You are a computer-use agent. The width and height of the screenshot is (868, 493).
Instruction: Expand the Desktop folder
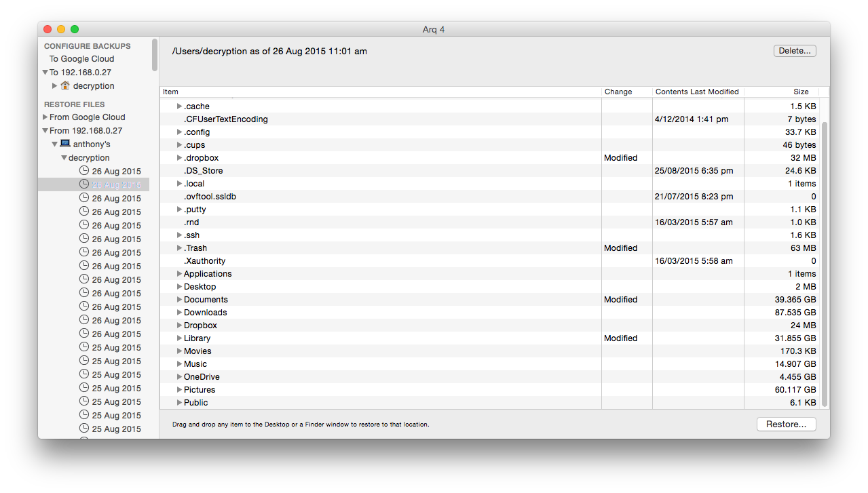point(180,287)
